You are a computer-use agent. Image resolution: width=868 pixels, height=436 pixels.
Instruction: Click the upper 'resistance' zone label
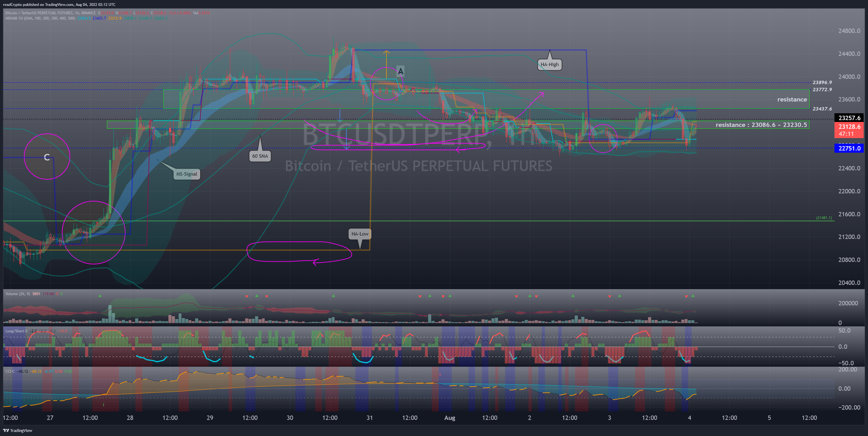click(792, 99)
